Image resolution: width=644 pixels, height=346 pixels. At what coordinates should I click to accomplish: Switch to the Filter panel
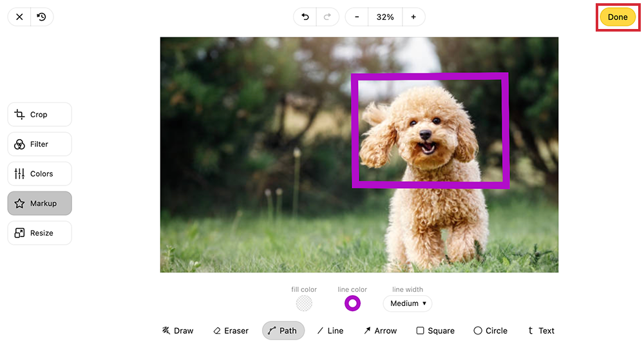(39, 144)
